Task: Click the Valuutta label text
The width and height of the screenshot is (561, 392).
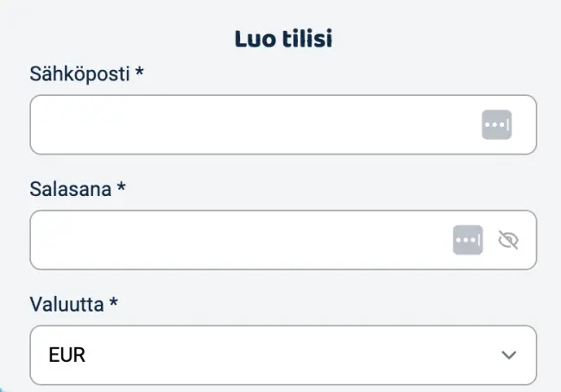Action: 67,305
